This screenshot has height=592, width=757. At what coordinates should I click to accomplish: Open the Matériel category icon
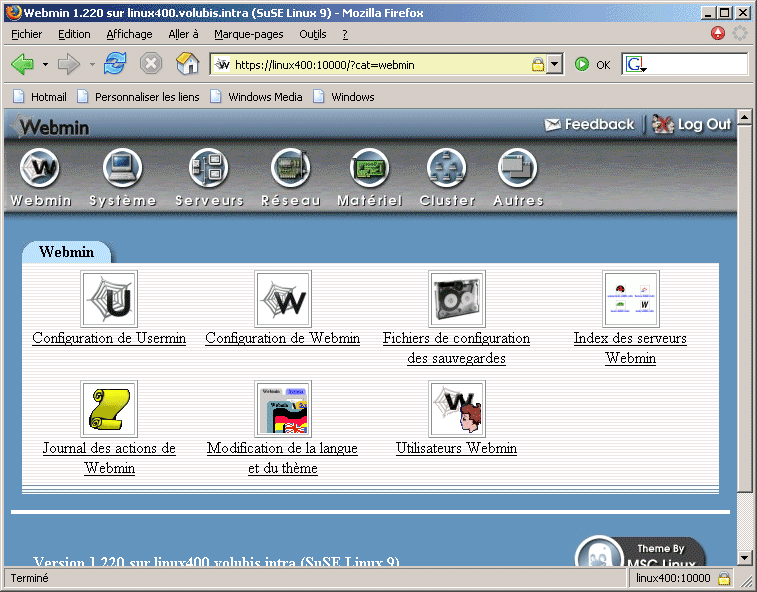370,168
